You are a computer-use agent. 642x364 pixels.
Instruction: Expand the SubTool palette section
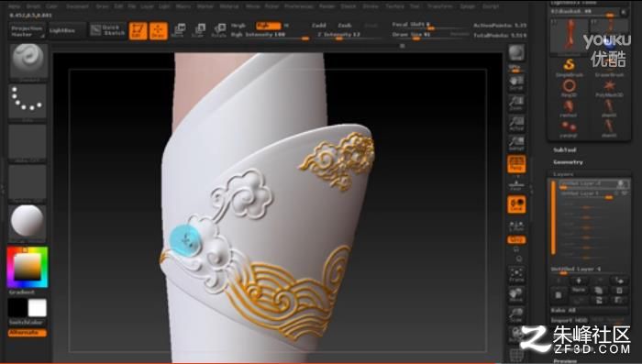click(565, 149)
